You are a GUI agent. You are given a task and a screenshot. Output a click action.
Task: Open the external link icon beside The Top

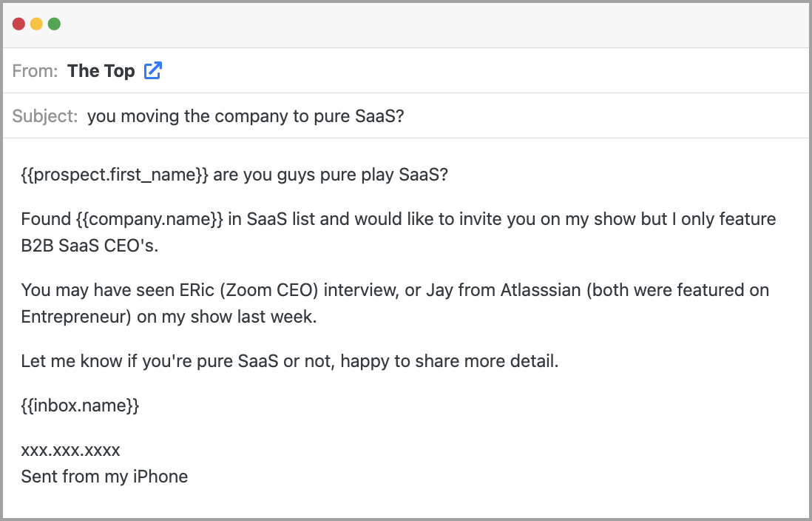pyautogui.click(x=153, y=71)
